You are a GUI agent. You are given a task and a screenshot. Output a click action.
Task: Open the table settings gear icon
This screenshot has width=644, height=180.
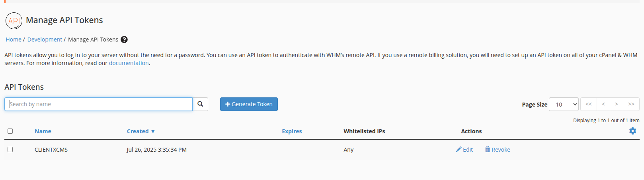coord(632,131)
